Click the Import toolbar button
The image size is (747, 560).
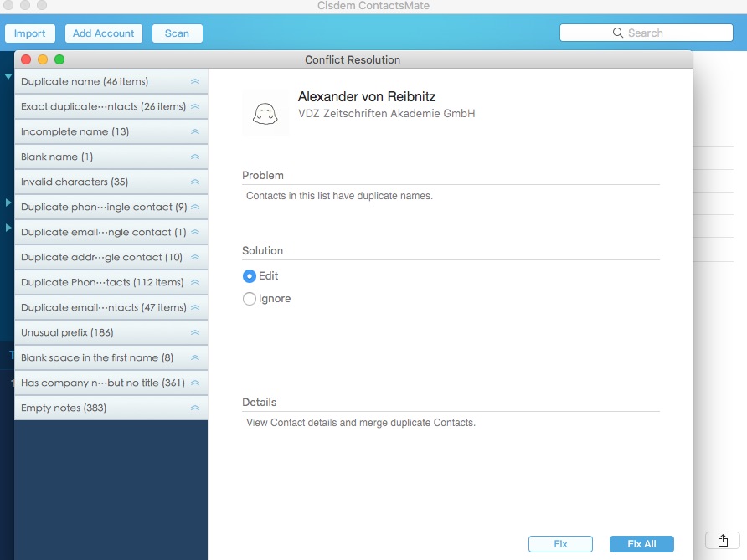(x=30, y=33)
